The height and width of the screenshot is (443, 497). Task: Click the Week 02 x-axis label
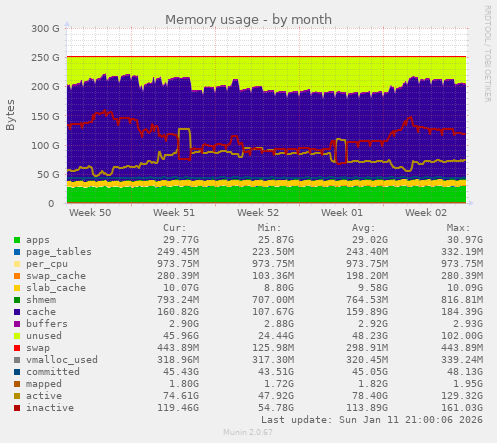[x=426, y=213]
